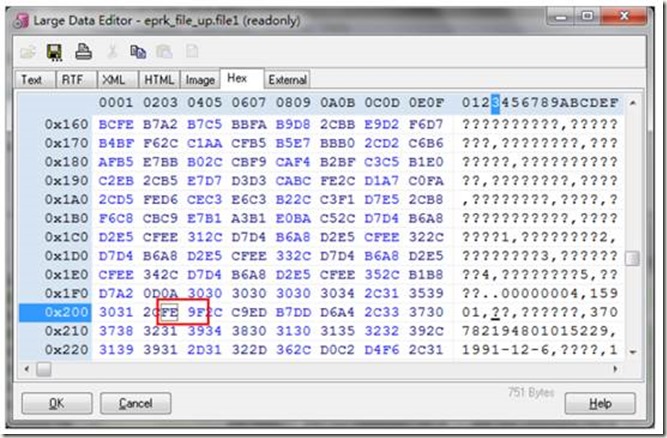This screenshot has height=438, width=667.
Task: Click hex value F62C in row 0x170
Action: 160,143
